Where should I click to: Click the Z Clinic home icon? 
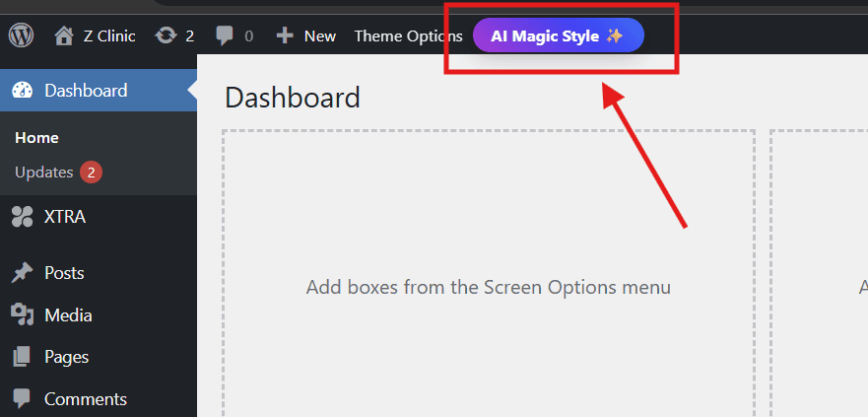[64, 35]
